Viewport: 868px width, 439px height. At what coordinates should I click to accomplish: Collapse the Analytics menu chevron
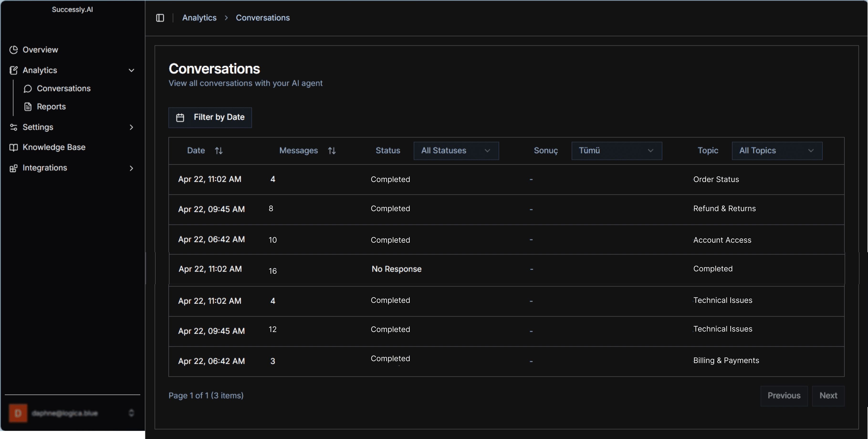click(131, 70)
